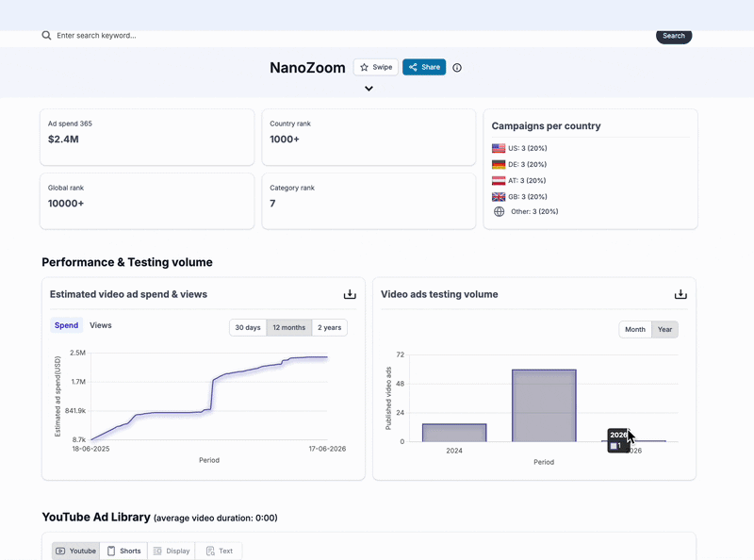Focus the search keyword input field
754x560 pixels.
click(x=336, y=36)
